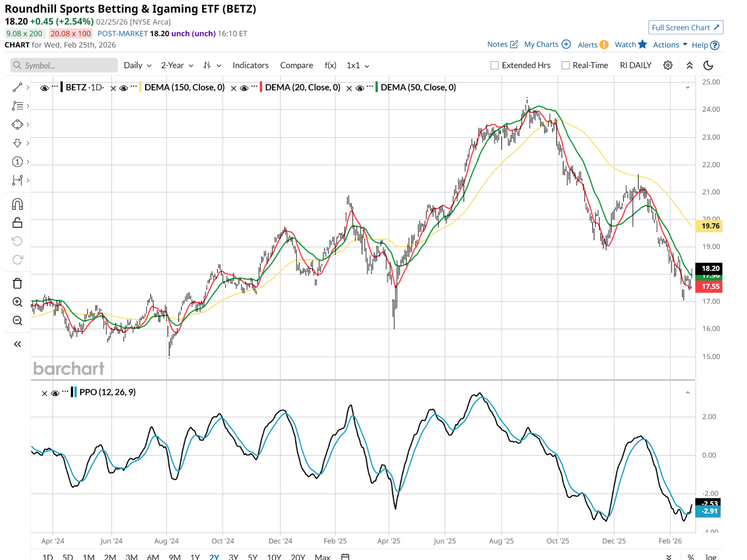Click the Full Screen Chart button
747x560 pixels.
(686, 28)
